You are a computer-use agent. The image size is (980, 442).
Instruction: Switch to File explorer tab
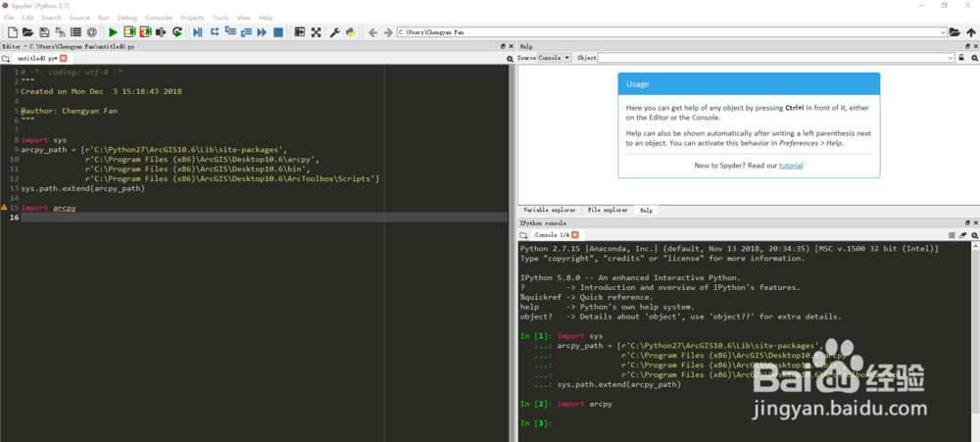tap(608, 210)
